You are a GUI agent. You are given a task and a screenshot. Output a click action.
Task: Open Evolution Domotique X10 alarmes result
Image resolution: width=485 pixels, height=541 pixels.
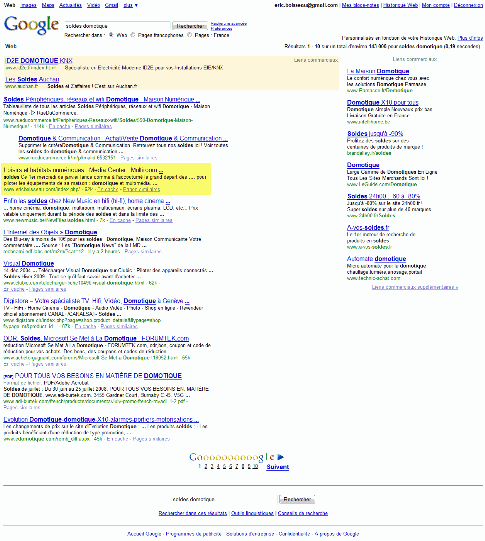(x=101, y=420)
